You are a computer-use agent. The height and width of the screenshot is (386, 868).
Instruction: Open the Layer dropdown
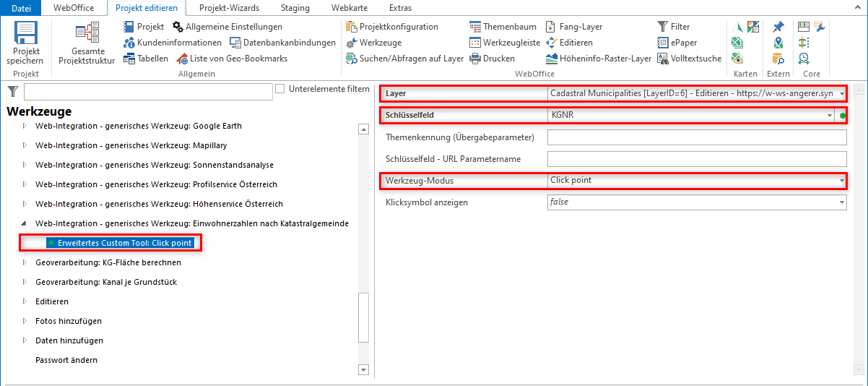841,94
